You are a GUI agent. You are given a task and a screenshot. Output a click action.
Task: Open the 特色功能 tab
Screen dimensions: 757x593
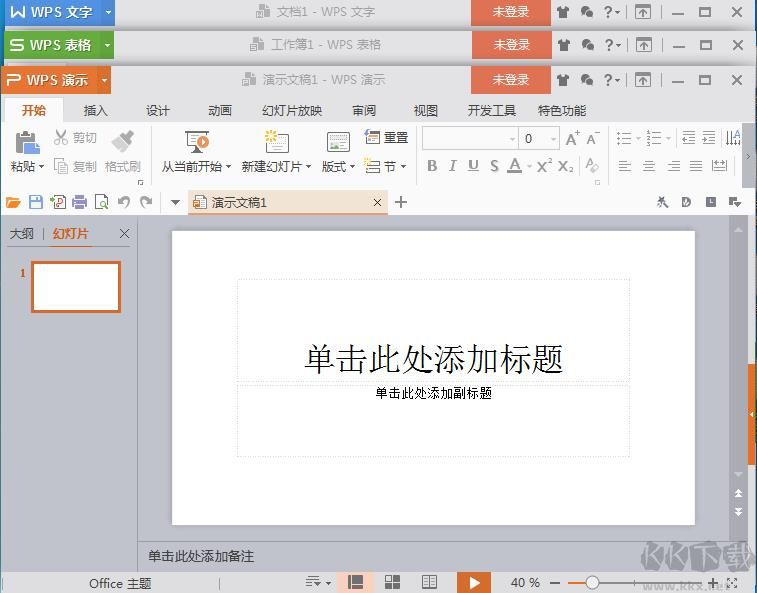(x=562, y=111)
